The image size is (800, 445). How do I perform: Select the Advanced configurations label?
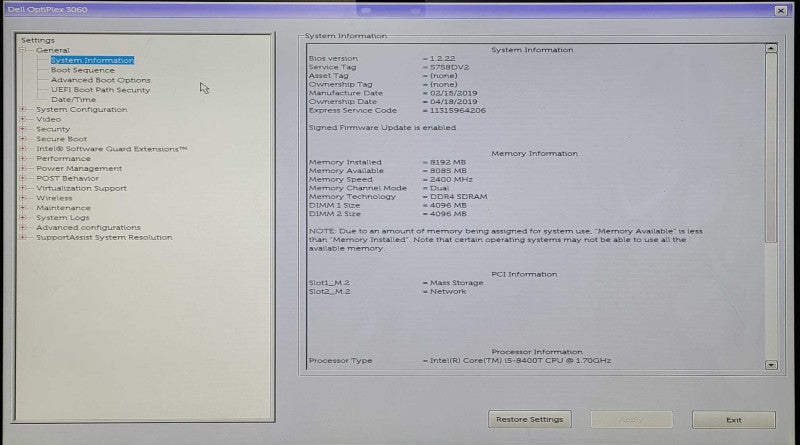point(88,227)
